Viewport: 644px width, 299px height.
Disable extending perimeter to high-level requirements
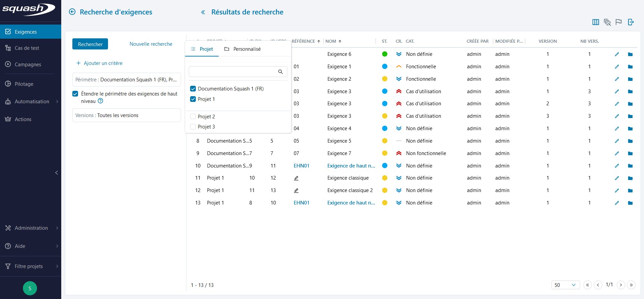point(75,94)
